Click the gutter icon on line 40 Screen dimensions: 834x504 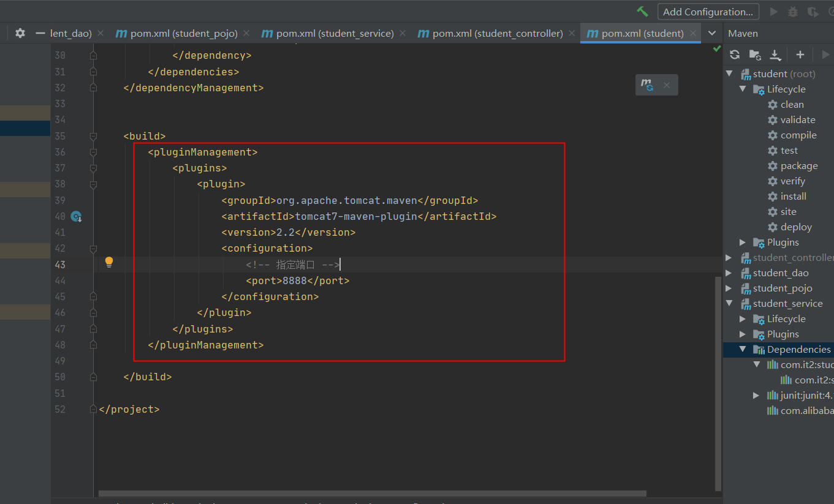[x=76, y=216]
